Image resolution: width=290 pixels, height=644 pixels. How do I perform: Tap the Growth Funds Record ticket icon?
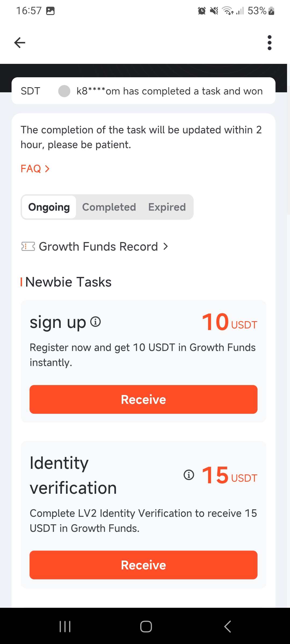[28, 246]
